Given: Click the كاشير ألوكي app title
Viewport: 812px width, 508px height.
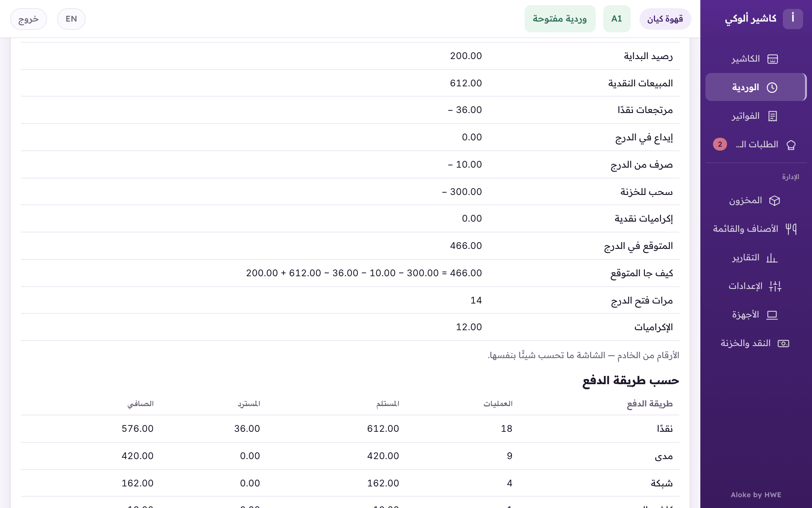Looking at the screenshot, I should [750, 19].
